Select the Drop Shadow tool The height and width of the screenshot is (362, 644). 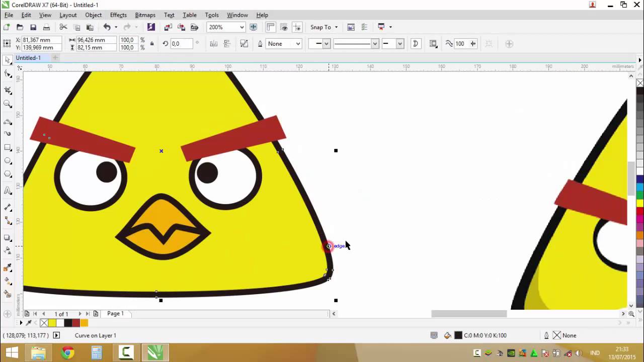(8, 238)
